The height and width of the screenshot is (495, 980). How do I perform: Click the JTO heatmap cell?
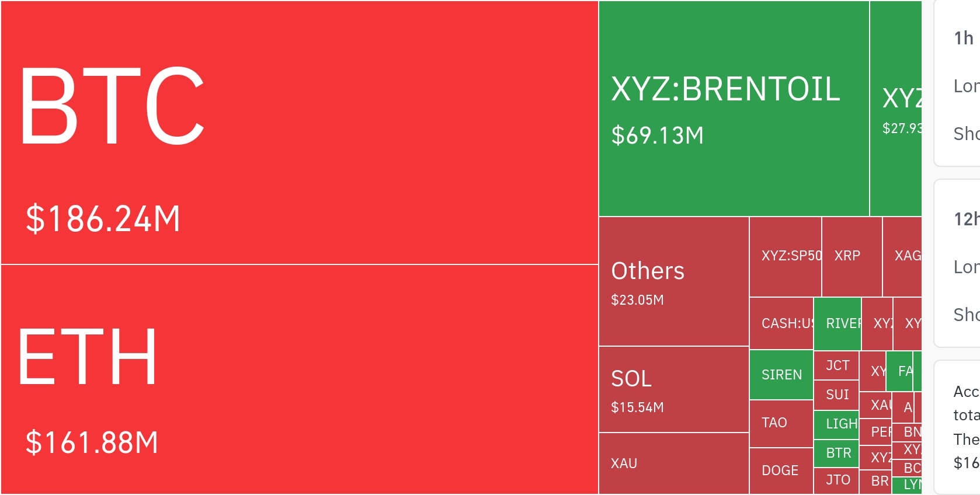click(x=836, y=480)
